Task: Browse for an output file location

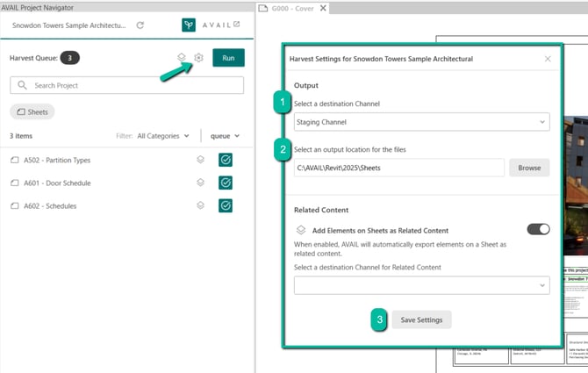Action: pos(529,168)
